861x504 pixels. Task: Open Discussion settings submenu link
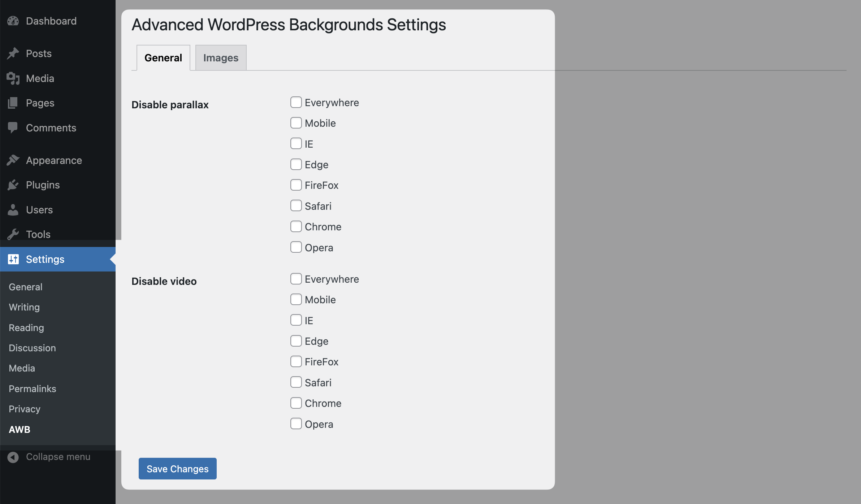33,348
